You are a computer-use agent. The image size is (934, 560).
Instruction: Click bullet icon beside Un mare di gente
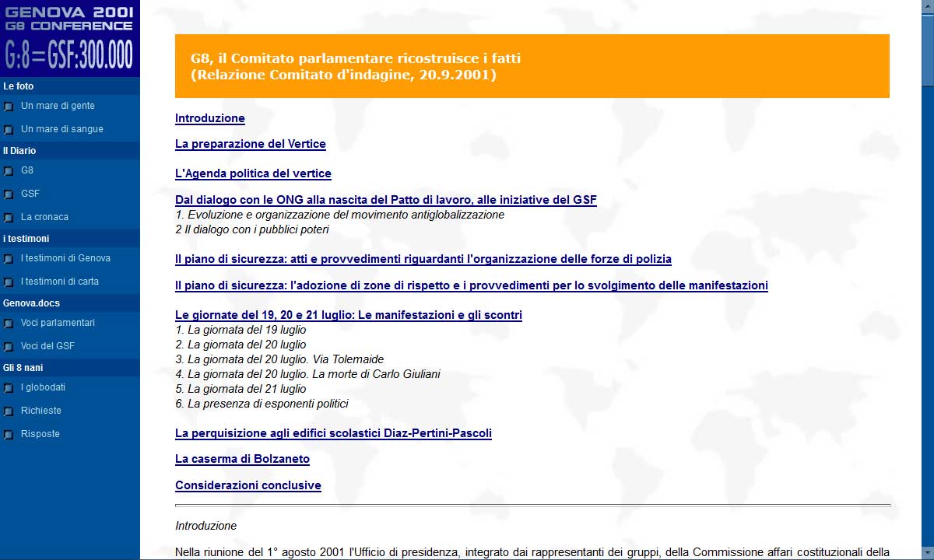(x=9, y=107)
